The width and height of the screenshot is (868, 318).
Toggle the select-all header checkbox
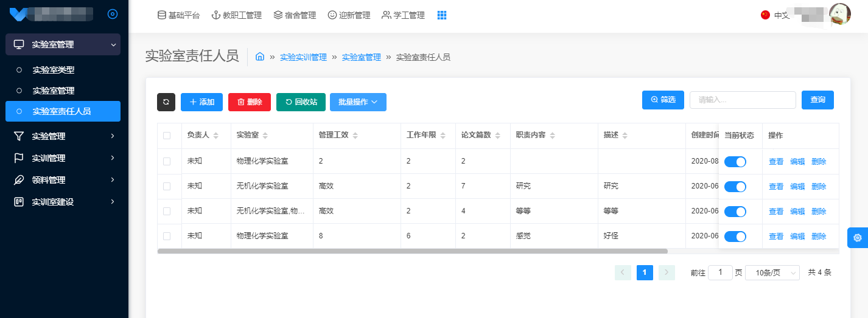click(167, 136)
